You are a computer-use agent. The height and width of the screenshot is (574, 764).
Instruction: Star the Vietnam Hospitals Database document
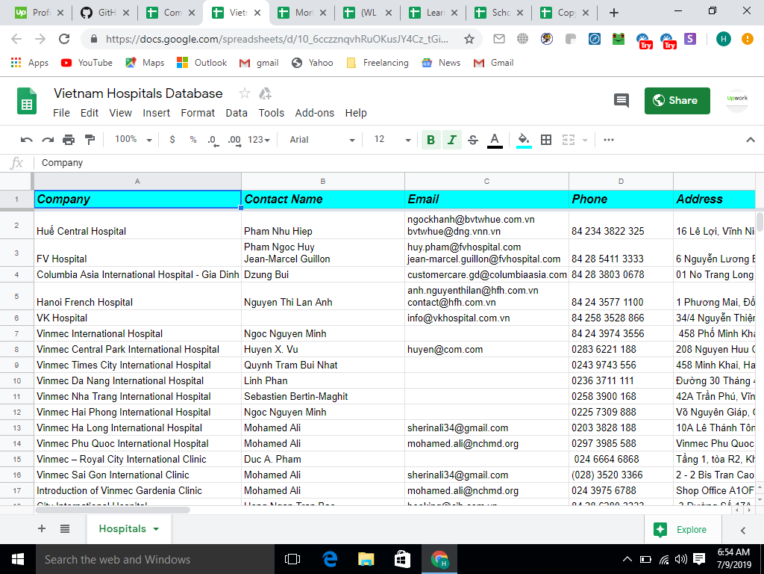coord(245,93)
